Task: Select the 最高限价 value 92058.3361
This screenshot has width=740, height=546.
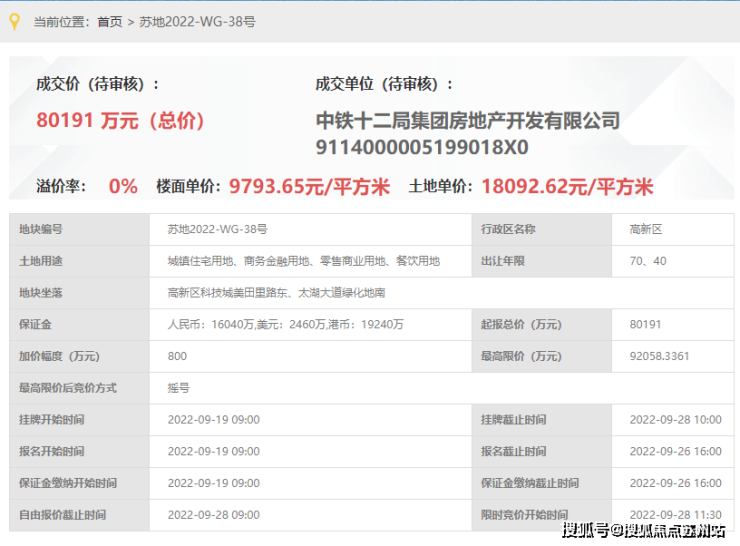Action: pyautogui.click(x=660, y=356)
